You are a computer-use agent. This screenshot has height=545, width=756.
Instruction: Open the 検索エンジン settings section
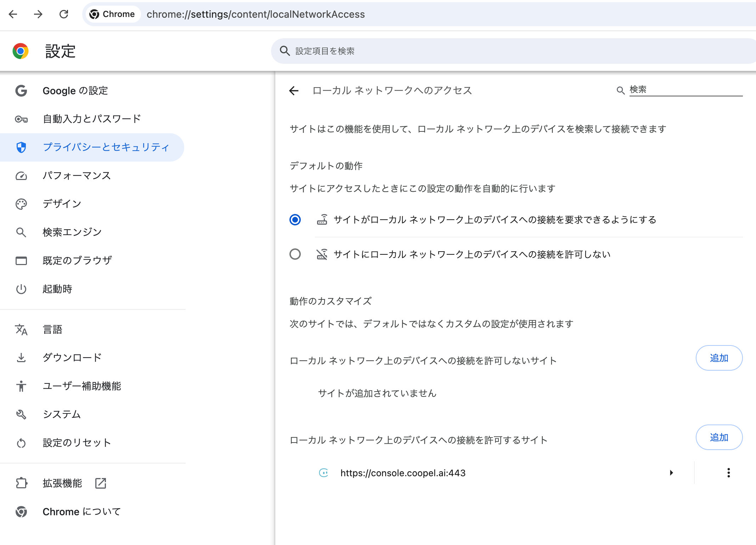tap(72, 232)
